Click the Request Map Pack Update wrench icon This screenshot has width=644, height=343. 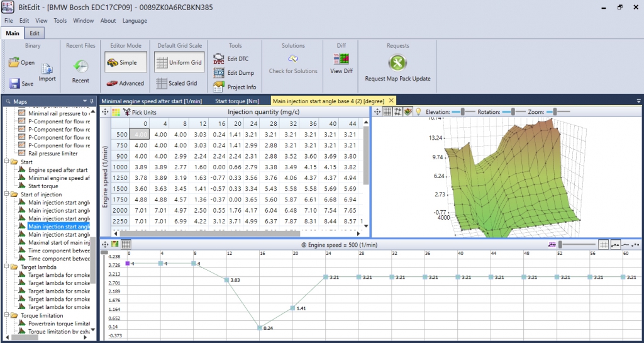[x=397, y=64]
